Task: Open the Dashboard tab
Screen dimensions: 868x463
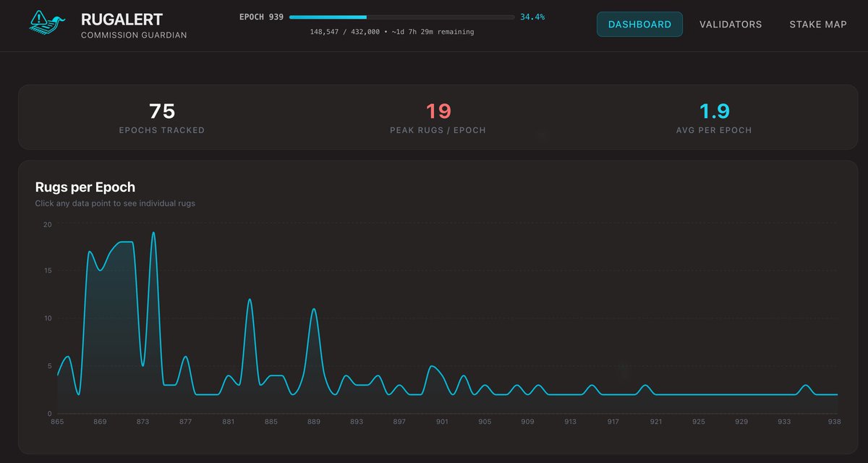Action: coord(639,24)
